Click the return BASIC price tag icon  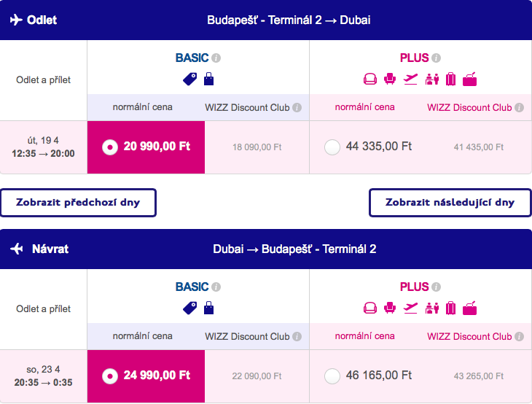[x=189, y=308]
